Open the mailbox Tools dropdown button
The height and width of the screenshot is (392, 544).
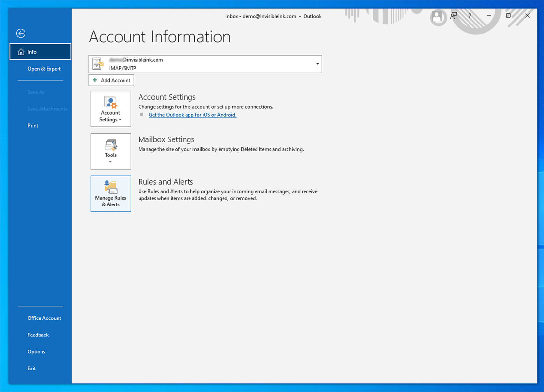click(111, 151)
